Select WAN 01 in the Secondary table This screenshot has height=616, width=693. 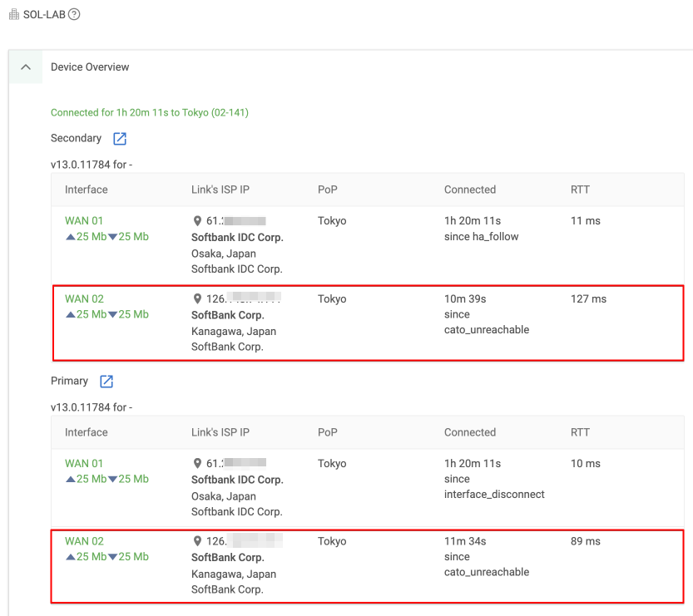84,221
